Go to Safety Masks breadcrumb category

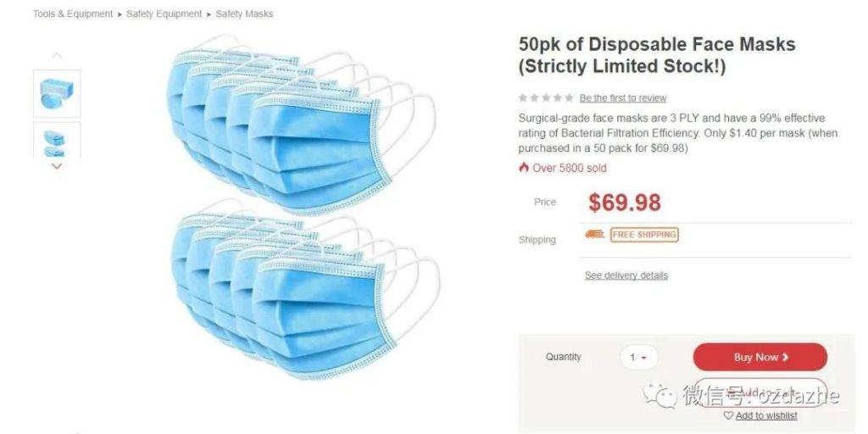(244, 14)
